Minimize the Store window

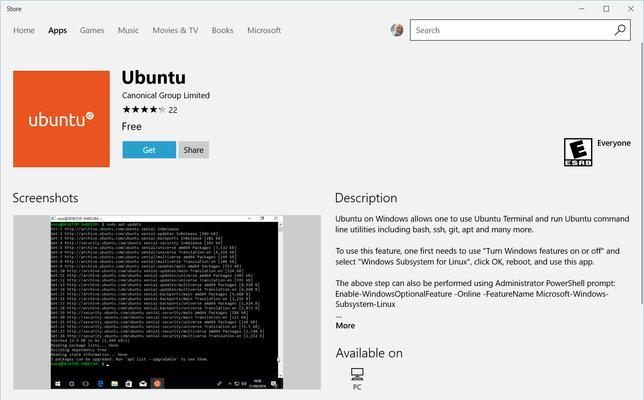582,9
